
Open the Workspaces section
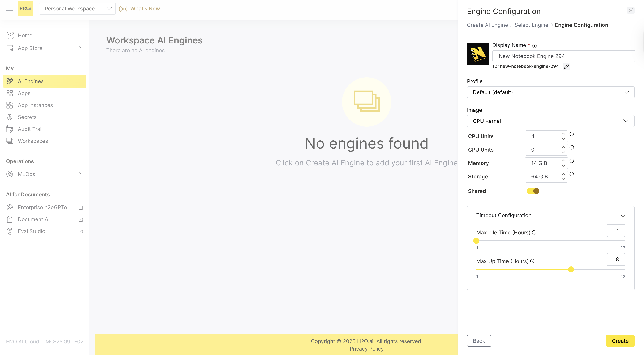33,141
